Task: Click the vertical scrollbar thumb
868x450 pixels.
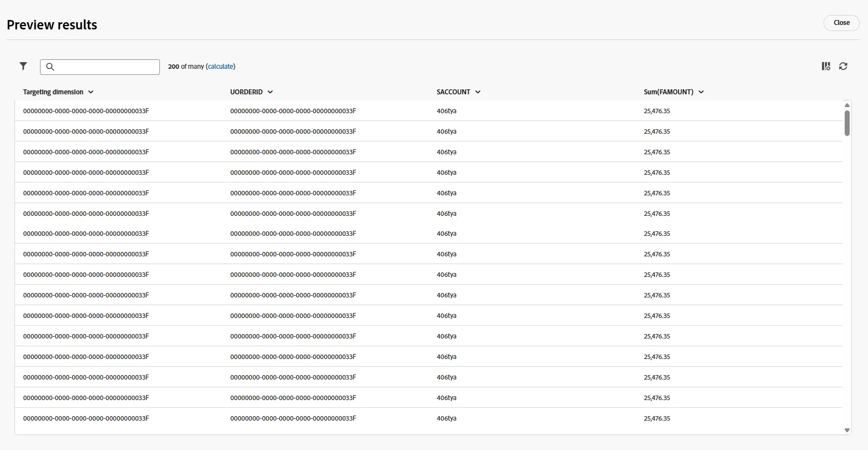Action: [847, 123]
